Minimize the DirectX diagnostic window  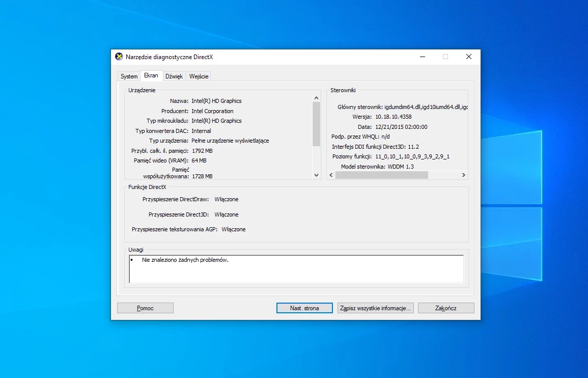[x=423, y=57]
